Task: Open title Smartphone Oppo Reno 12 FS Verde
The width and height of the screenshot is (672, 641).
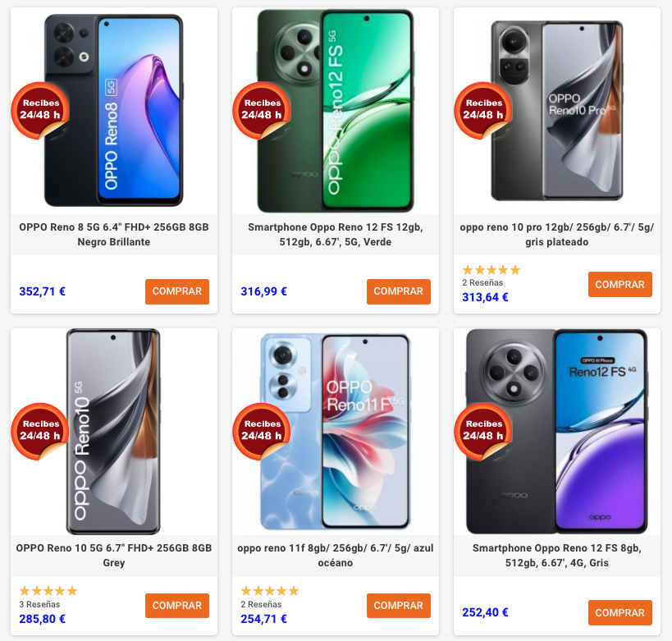Action: 336,235
